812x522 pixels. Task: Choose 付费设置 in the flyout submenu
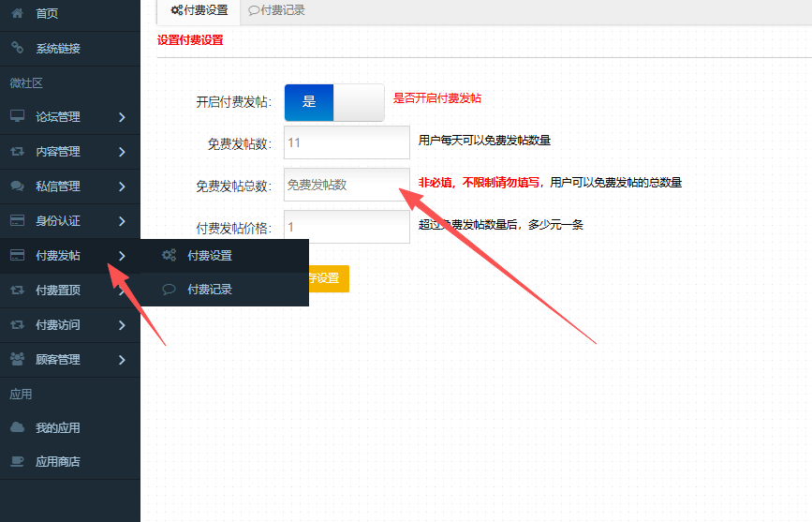pos(209,256)
